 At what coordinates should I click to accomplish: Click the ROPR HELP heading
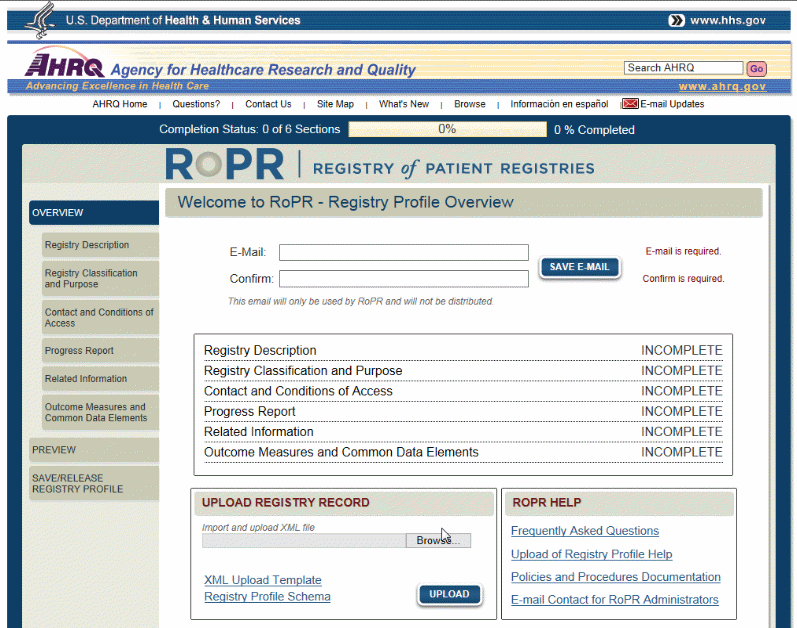tap(546, 503)
